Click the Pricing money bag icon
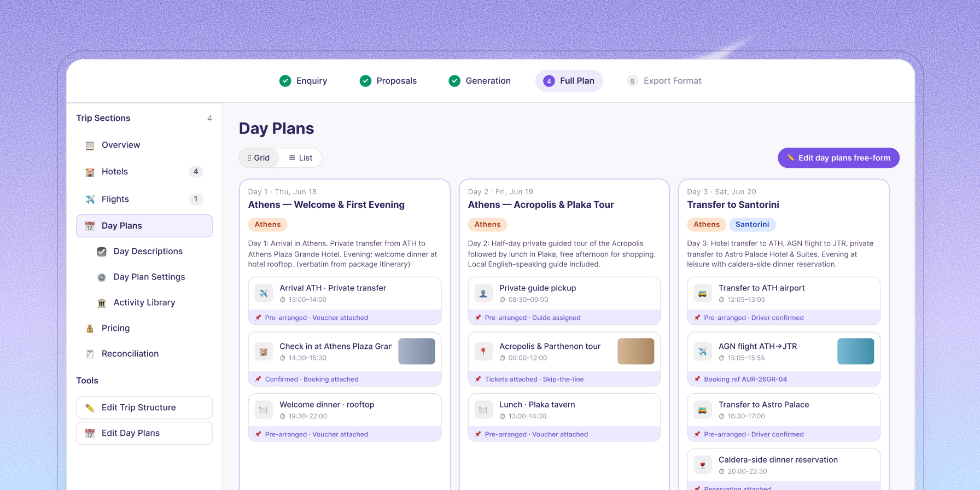 click(x=90, y=328)
